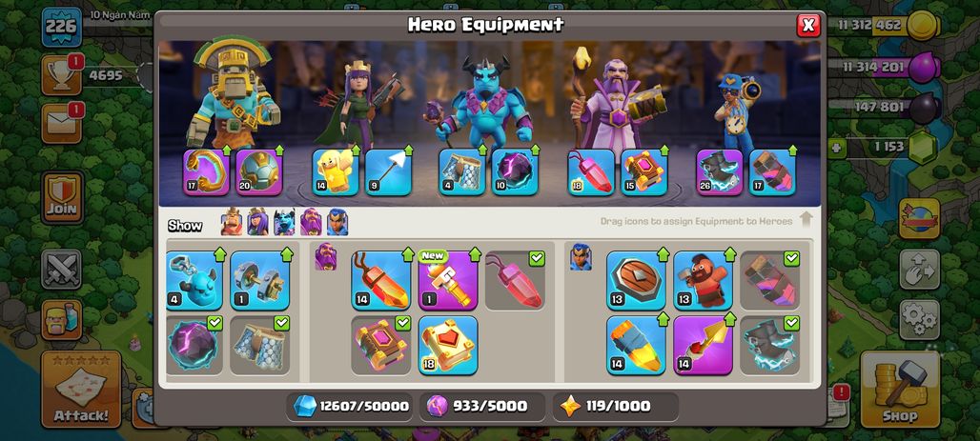Pick the Royal Gem level 18 equipment
Image resolution: width=980 pixels, height=441 pixels.
tap(447, 346)
